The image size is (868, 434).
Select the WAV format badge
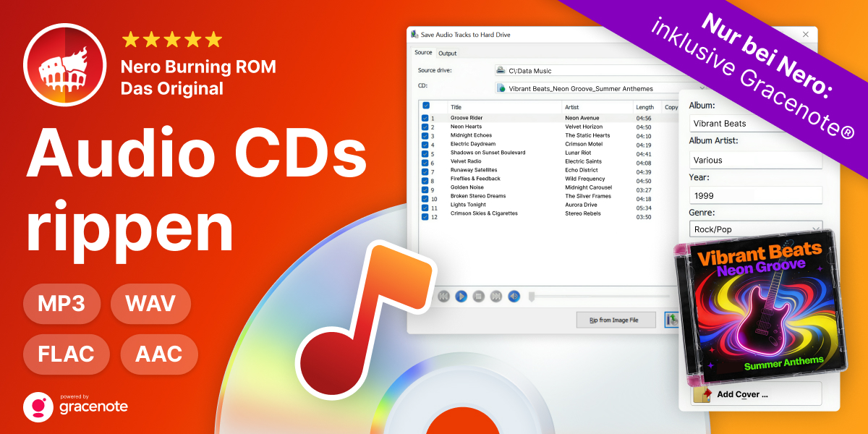click(150, 304)
